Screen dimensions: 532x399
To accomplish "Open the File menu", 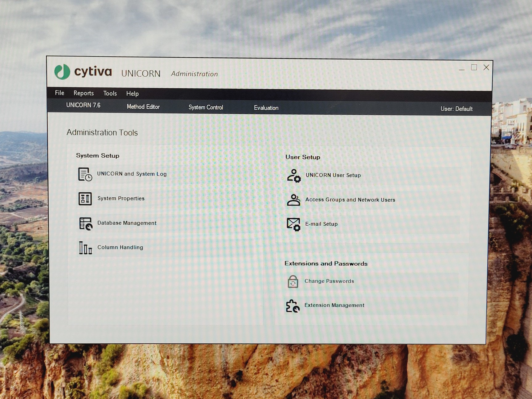I will click(59, 93).
